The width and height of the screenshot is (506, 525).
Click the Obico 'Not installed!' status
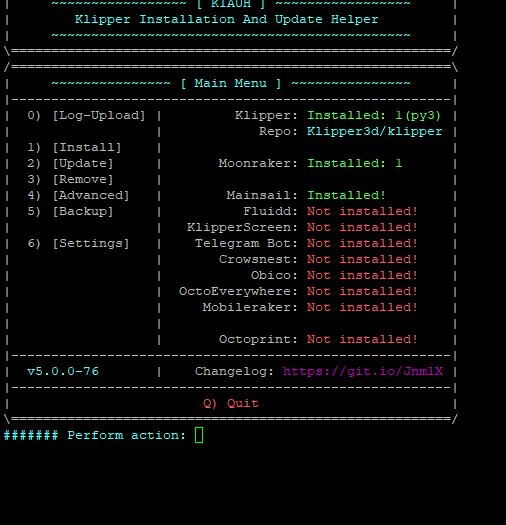(x=362, y=276)
